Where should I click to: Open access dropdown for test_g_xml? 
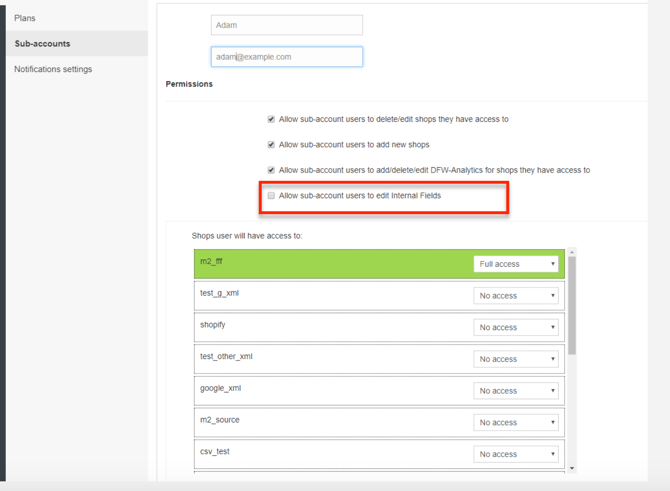516,296
